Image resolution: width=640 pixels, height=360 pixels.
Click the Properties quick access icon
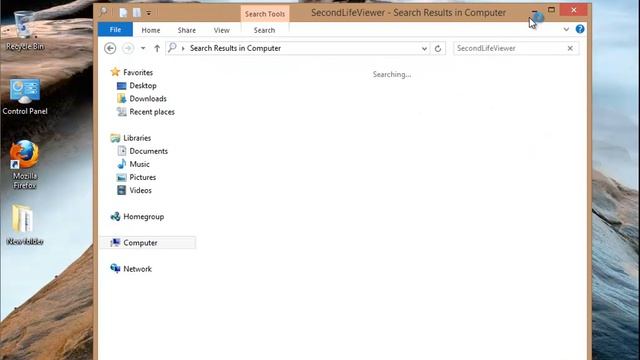123,13
